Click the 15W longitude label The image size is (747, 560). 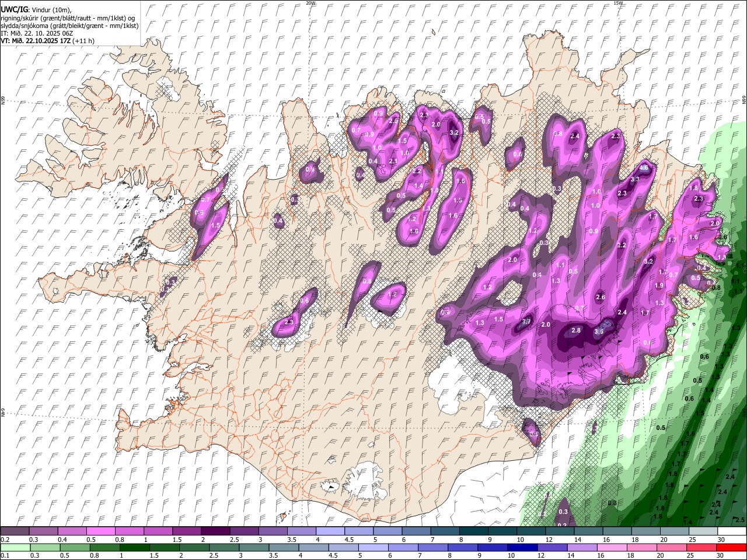[x=618, y=3]
